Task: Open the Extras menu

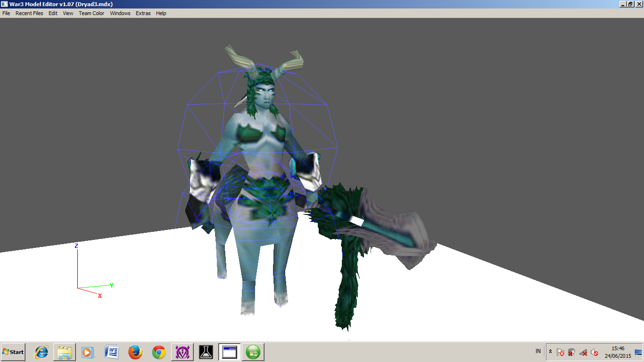Action: (143, 13)
